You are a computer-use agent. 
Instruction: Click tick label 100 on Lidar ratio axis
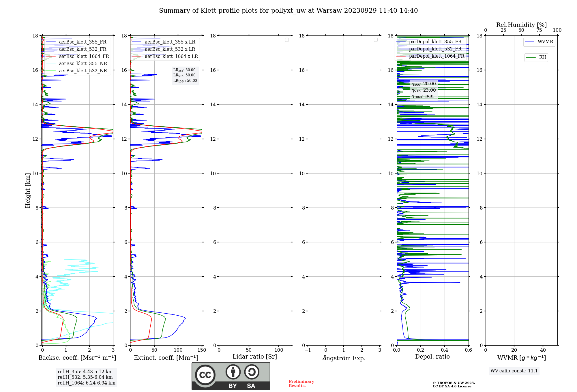point(279,350)
